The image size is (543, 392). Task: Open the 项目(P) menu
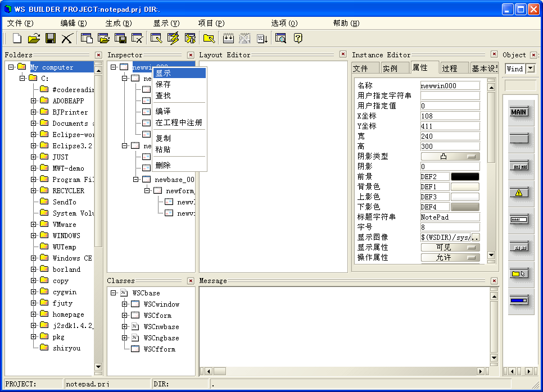211,23
